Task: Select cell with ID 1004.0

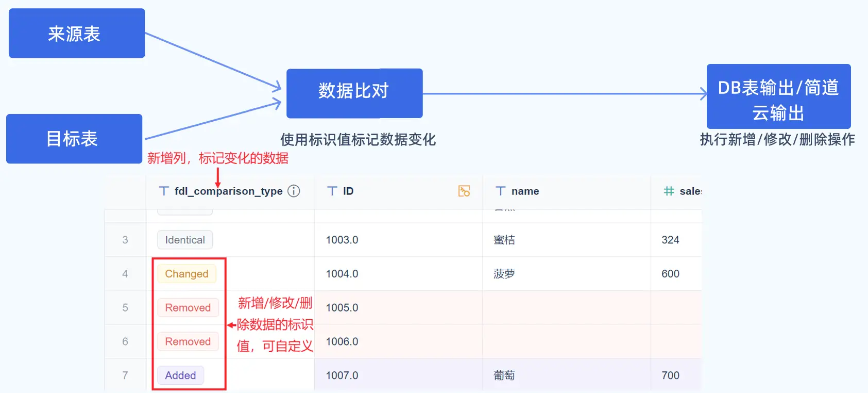Action: tap(398, 274)
